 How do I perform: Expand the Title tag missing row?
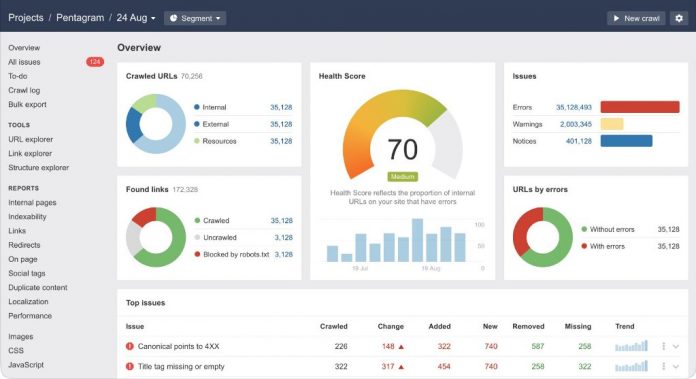pyautogui.click(x=676, y=366)
